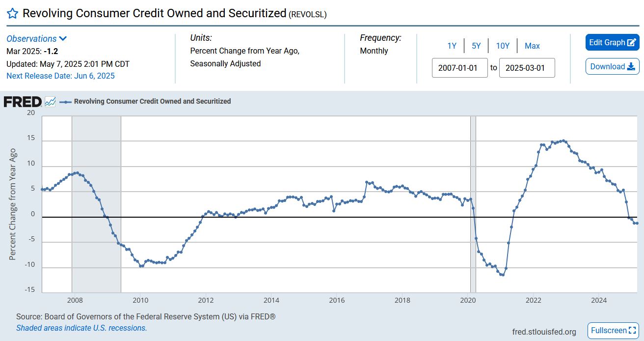Switch to the 10Y date range
This screenshot has width=644, height=341.
tap(503, 46)
